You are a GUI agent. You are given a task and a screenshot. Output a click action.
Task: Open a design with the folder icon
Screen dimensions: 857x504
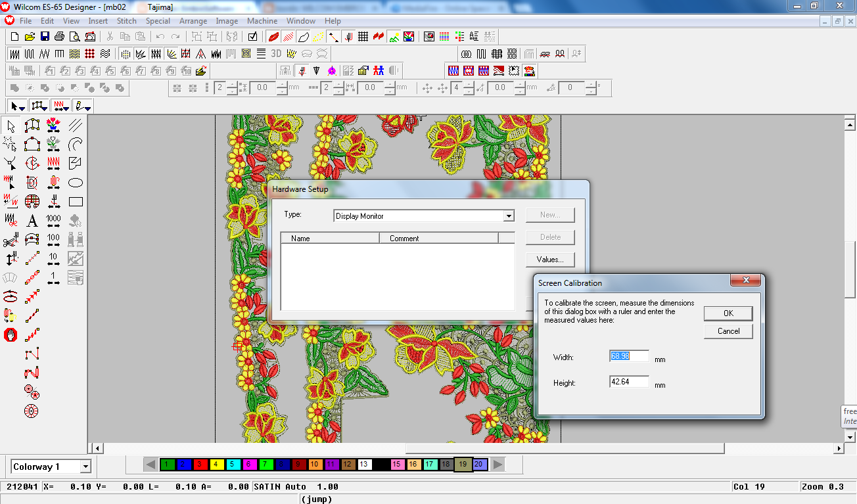(30, 37)
